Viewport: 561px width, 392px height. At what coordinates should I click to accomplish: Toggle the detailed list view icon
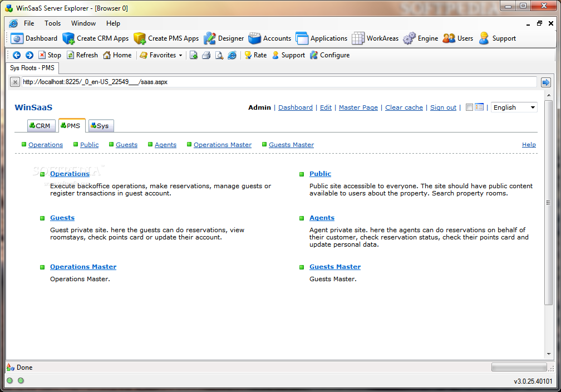tap(479, 107)
